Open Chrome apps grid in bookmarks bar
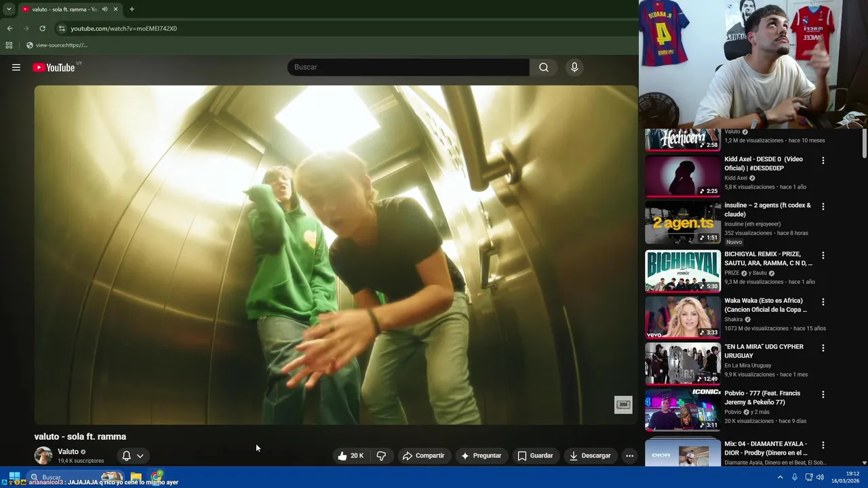This screenshot has height=488, width=868. click(9, 45)
